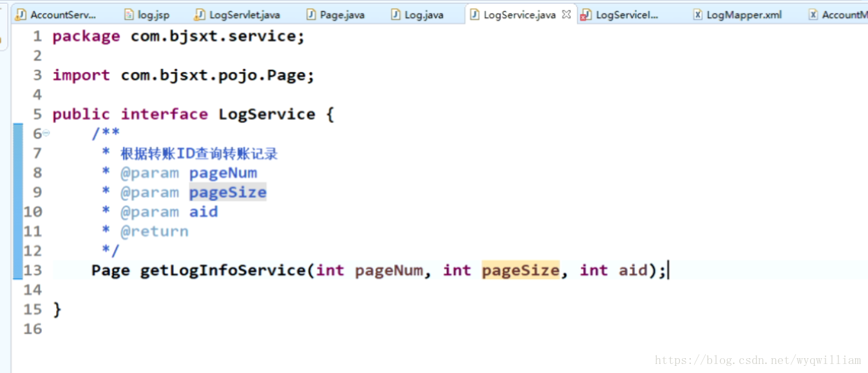Click line number 13 in the gutter
The width and height of the screenshot is (868, 373).
pos(32,270)
